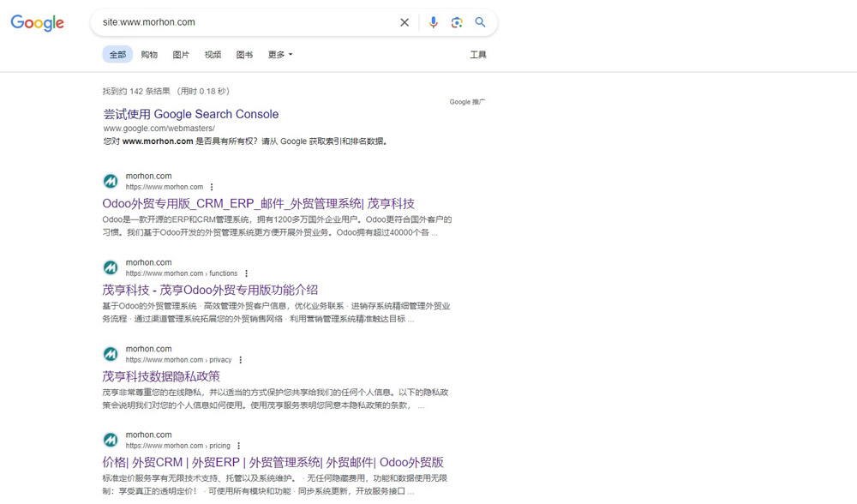
Task: Click the morhon.com site name above the privacy result
Action: click(x=148, y=349)
